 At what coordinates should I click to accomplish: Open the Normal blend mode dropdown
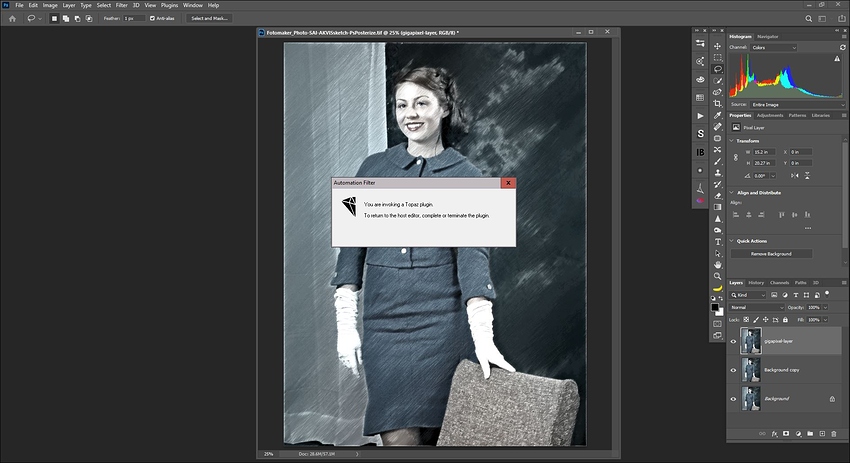(756, 307)
